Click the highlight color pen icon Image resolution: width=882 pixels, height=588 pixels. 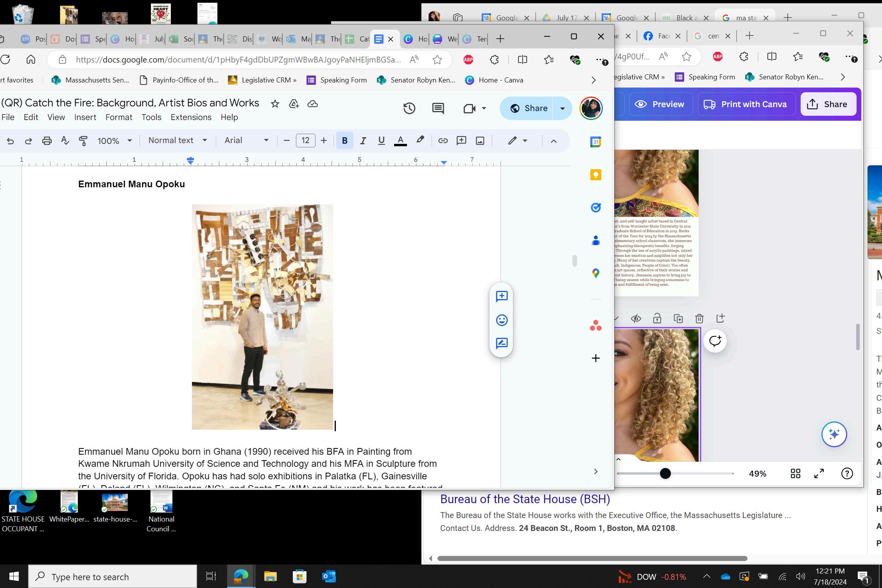[420, 140]
